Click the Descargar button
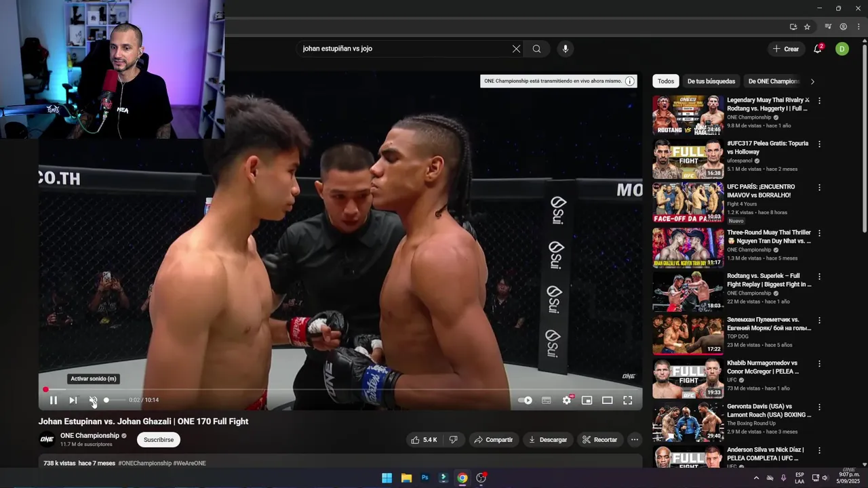The image size is (868, 488). tap(548, 440)
